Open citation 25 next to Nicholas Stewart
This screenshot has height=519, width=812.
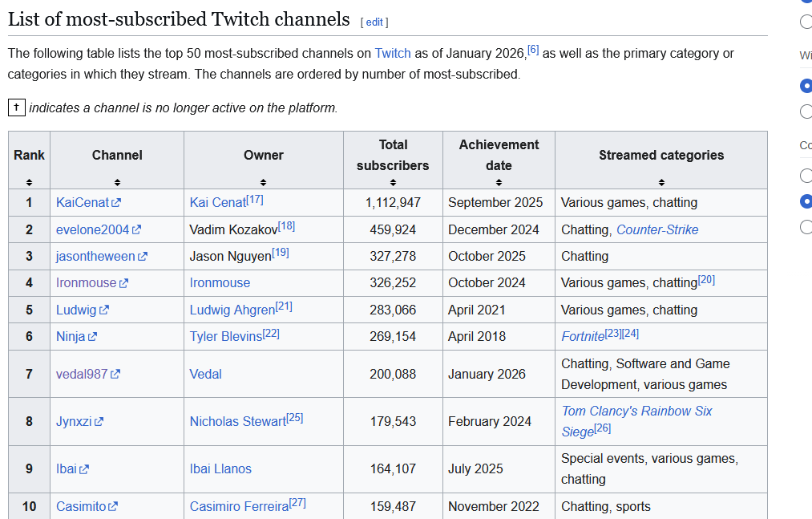pyautogui.click(x=295, y=418)
